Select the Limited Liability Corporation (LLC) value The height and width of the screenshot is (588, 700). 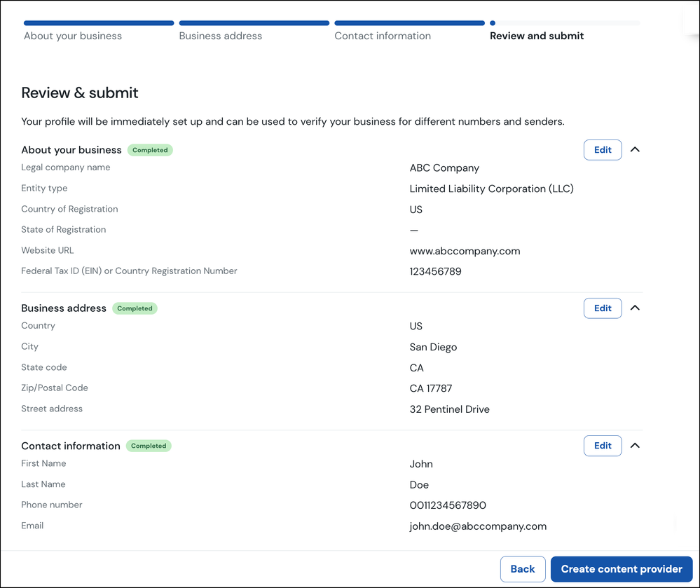point(491,189)
